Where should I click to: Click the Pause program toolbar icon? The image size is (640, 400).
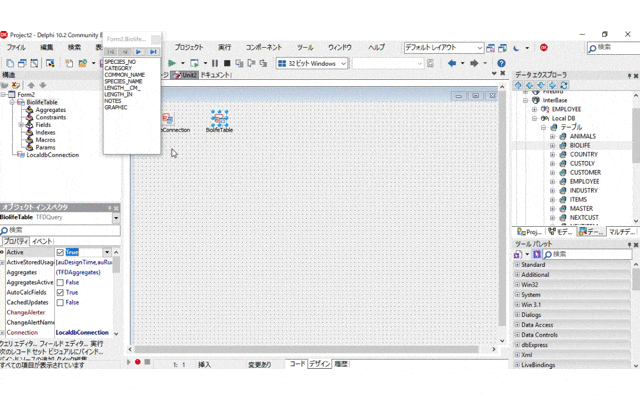click(x=215, y=63)
